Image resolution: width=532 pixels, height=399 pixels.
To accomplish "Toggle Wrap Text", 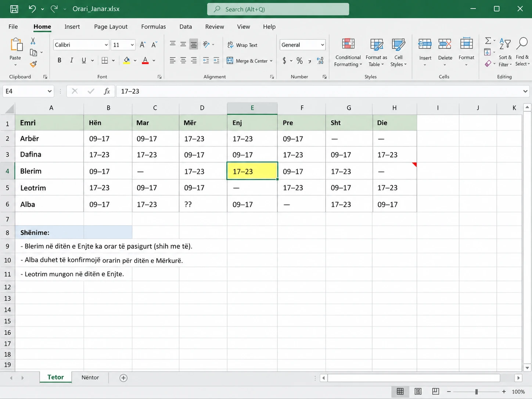I will click(x=242, y=45).
